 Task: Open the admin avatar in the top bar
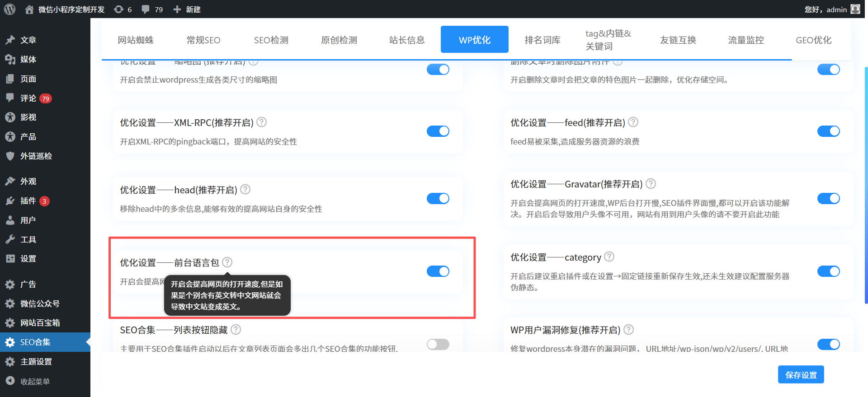(x=855, y=9)
